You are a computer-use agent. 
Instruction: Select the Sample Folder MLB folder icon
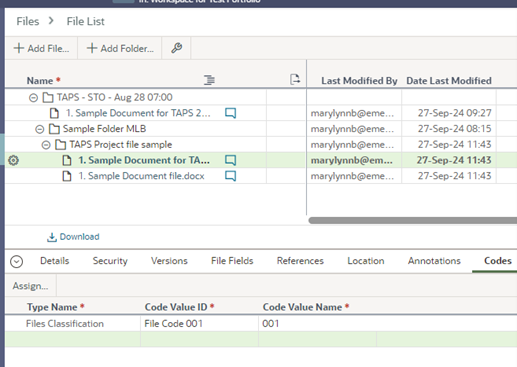[54, 129]
